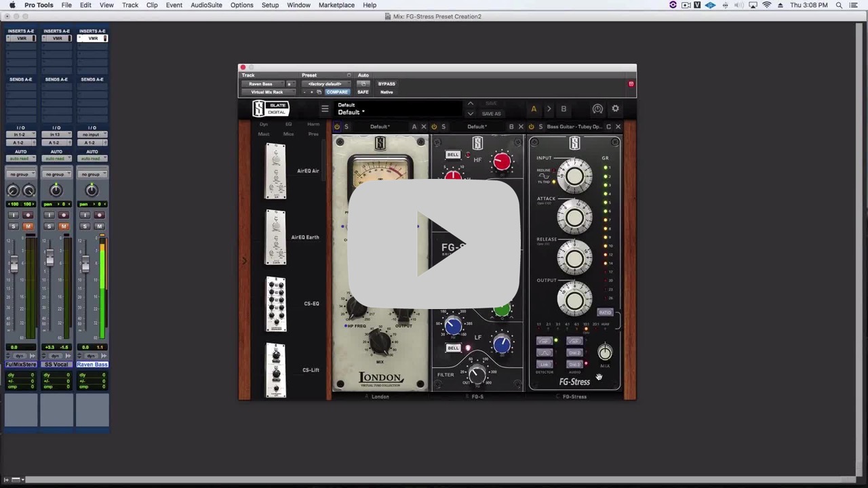This screenshot has height=488, width=868.
Task: Open the plugin automation enable dialog icon
Action: pyautogui.click(x=363, y=84)
